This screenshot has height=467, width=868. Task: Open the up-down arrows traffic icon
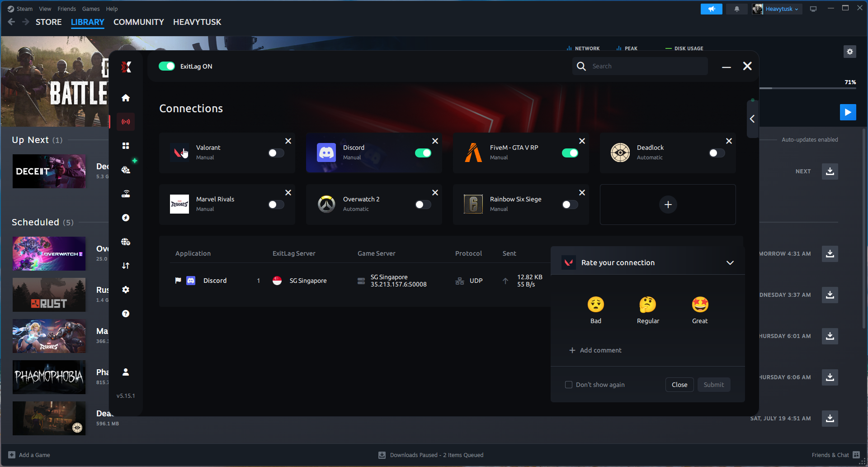pos(126,266)
